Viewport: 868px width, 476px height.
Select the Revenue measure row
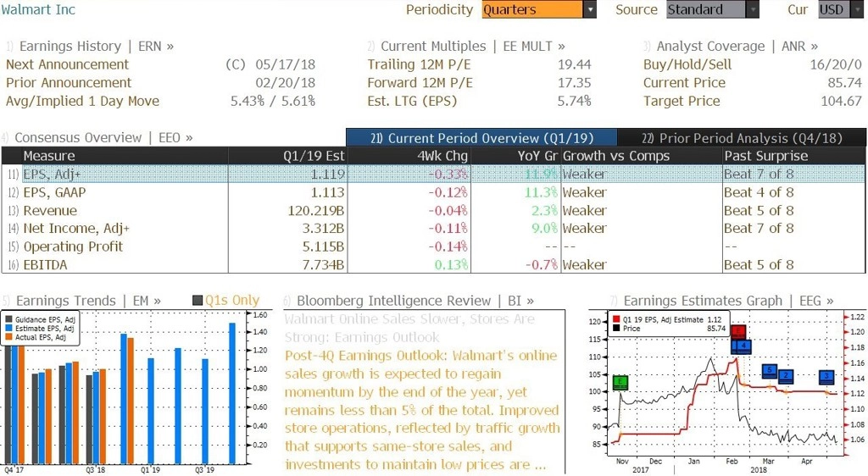point(433,211)
